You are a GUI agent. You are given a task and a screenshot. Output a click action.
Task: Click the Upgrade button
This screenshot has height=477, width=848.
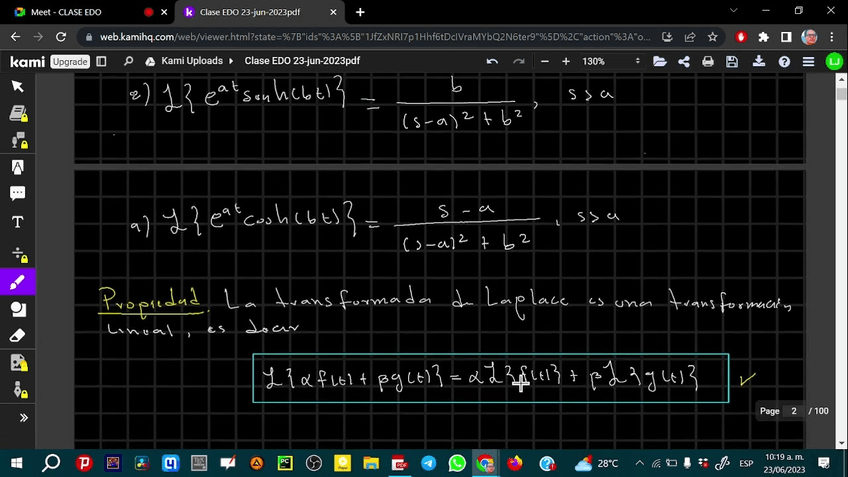[x=69, y=61]
